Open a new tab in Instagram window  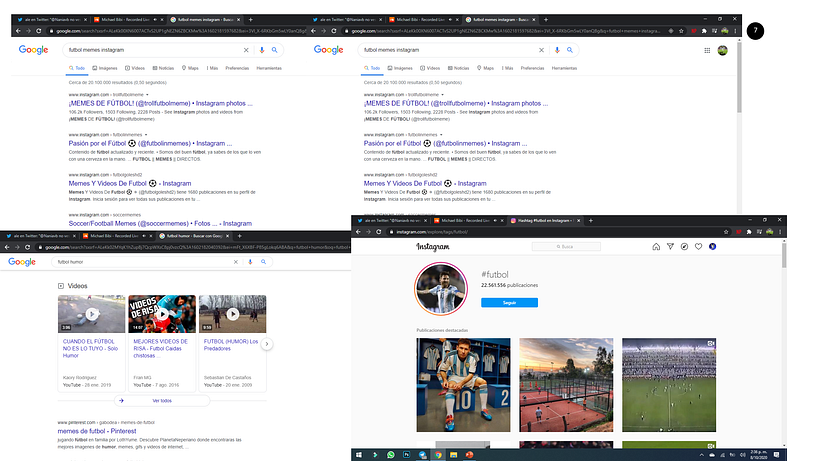(590, 221)
